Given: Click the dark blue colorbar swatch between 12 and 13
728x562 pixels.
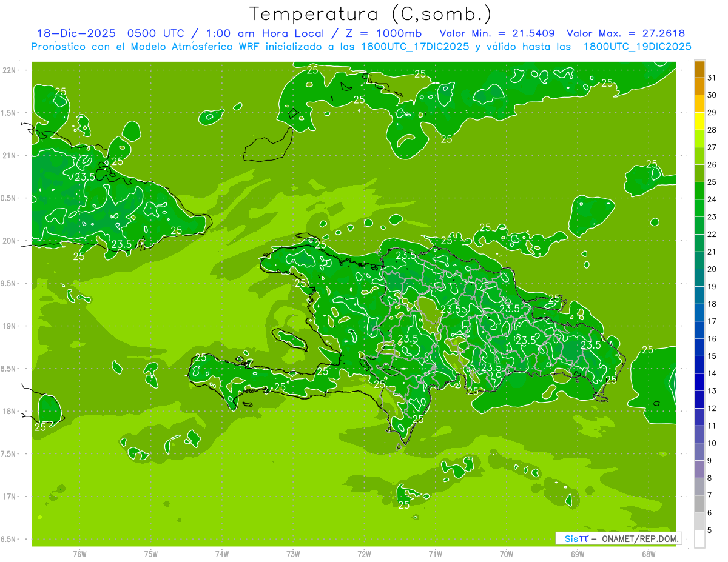Looking at the screenshot, I should click(699, 400).
